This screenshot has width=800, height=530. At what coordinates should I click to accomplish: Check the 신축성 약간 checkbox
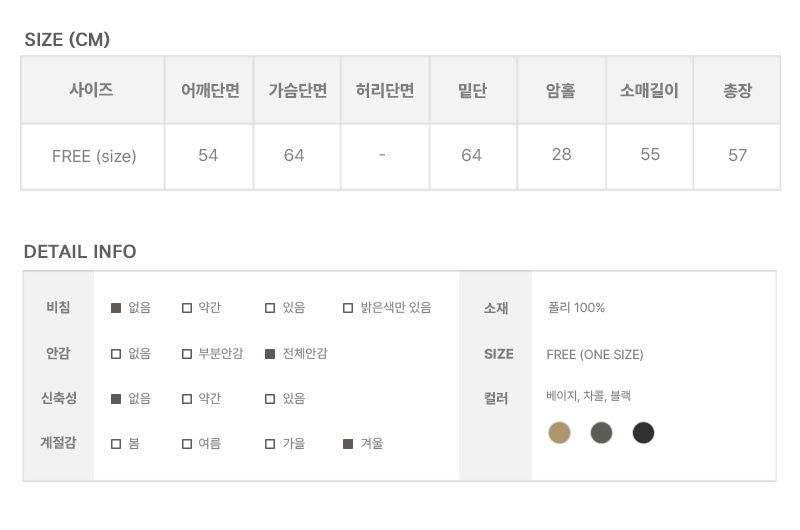187,398
